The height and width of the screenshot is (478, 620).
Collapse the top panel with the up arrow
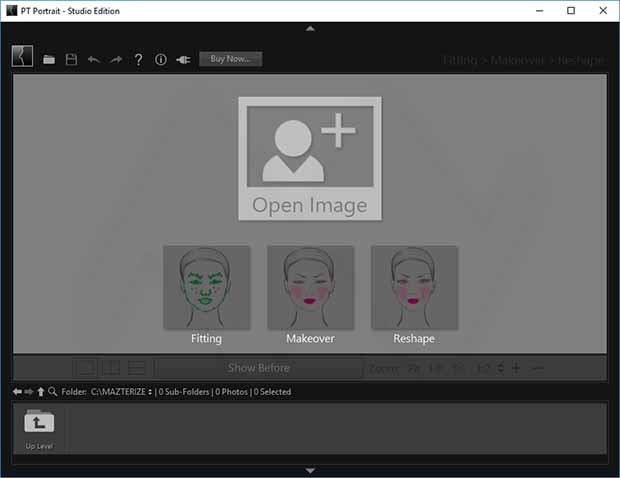coord(310,29)
